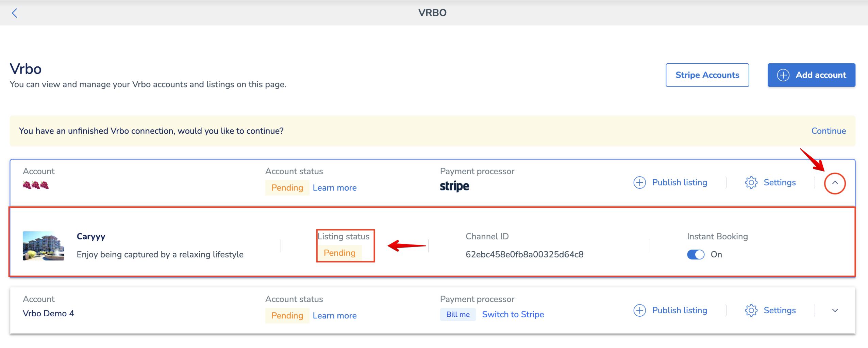This screenshot has height=348, width=868.
Task: Click the listing description 'Enjoy being captured by a relaxing lifestyle'
Action: coord(160,254)
